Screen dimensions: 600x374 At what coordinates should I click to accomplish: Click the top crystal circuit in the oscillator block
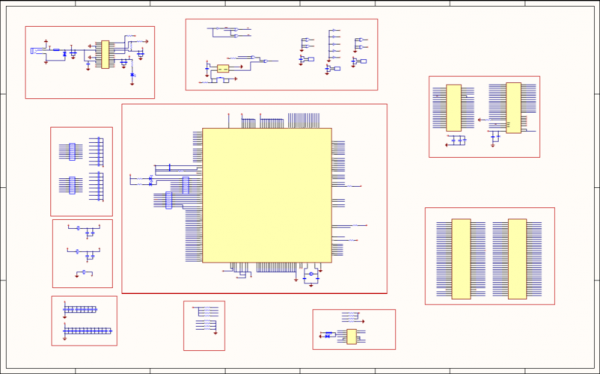click(84, 230)
